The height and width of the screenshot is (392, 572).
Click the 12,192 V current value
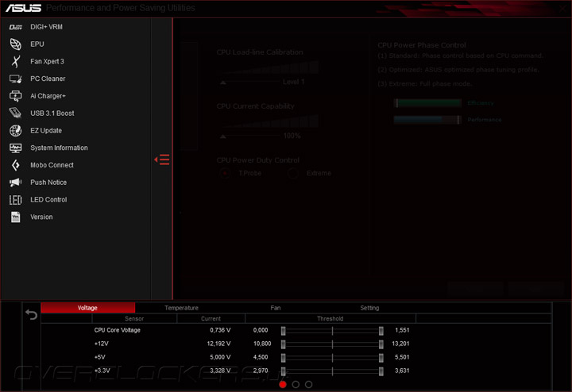tap(218, 344)
